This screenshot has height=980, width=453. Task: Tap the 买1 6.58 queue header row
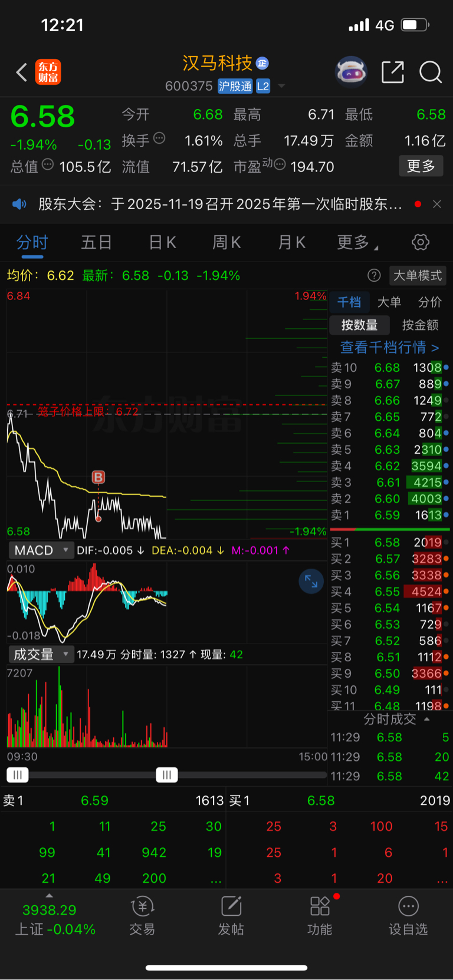coord(340,800)
